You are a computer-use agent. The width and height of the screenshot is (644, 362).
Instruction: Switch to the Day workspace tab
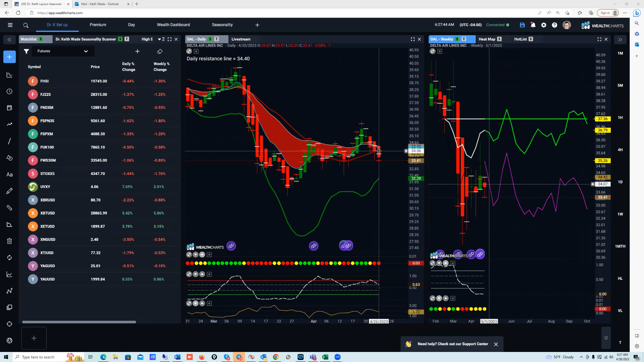point(131,25)
